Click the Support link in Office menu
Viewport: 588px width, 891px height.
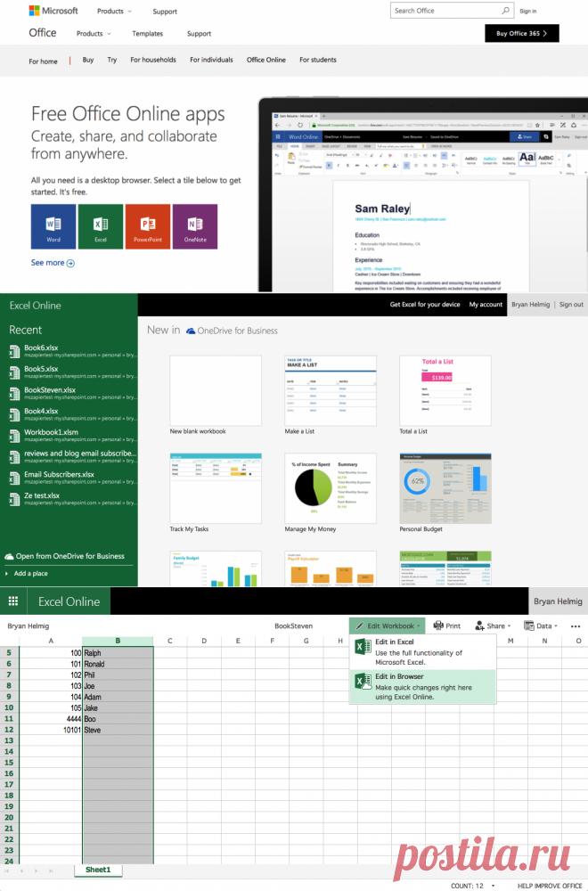pyautogui.click(x=199, y=34)
